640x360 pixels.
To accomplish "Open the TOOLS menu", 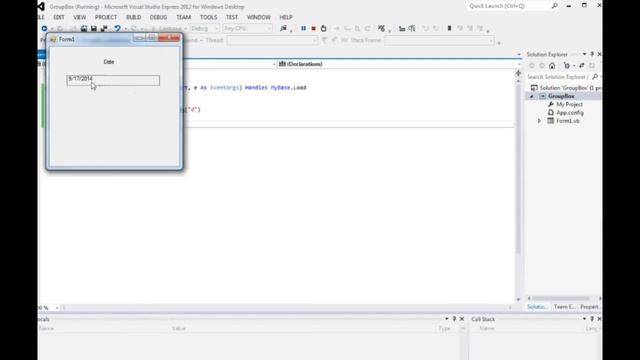I will tap(208, 17).
